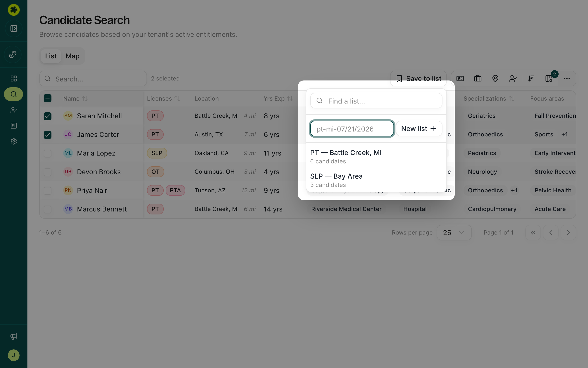The image size is (588, 368).
Task: Click the user check filter icon
Action: 513,79
